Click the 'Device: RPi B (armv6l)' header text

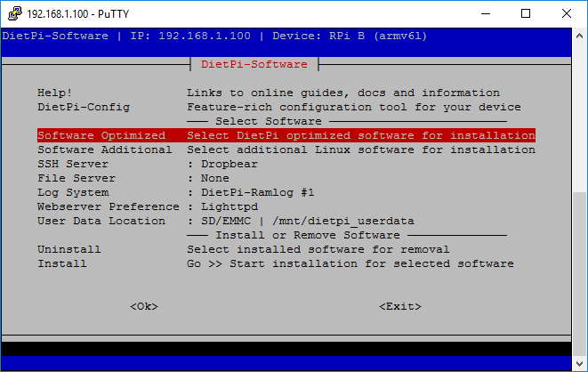click(x=350, y=36)
